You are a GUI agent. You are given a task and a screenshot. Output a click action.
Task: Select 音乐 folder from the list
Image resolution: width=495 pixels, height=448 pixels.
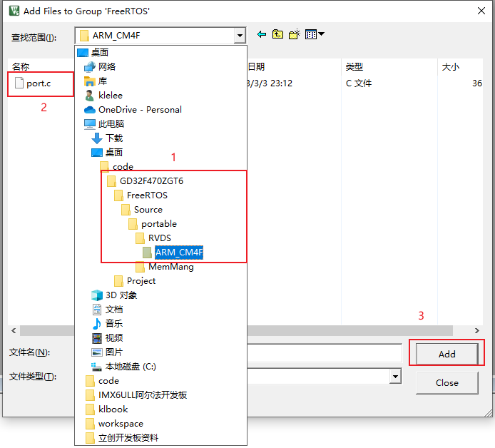click(114, 324)
